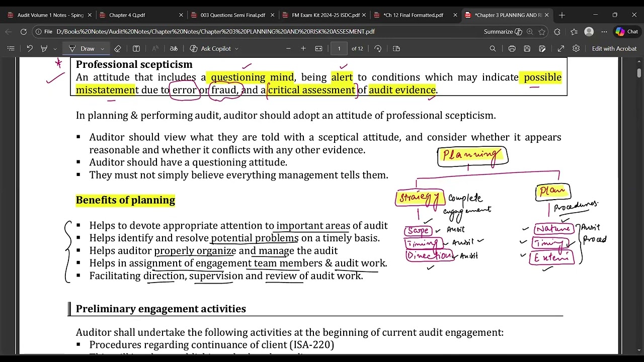Rotate the PDF page
This screenshot has height=362, width=644.
point(378,48)
